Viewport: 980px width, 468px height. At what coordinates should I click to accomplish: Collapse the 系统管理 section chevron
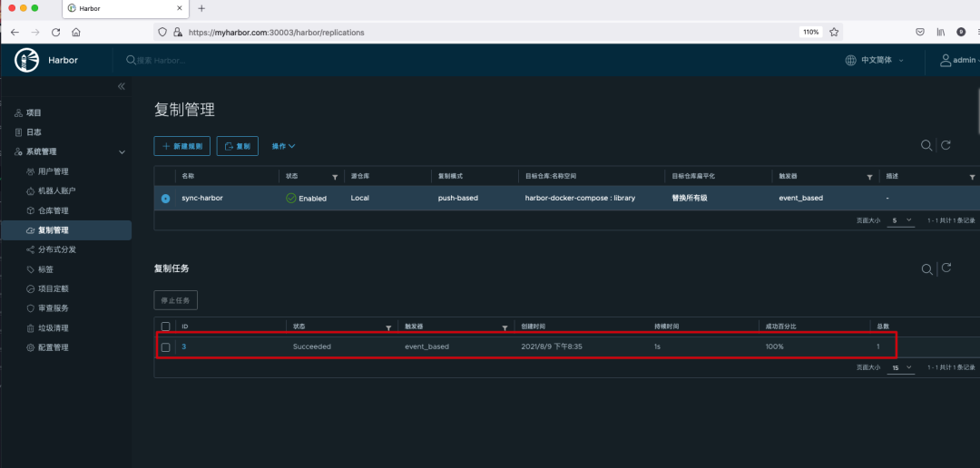tap(122, 152)
